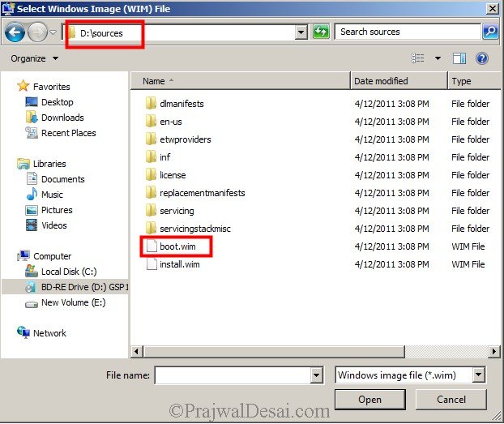The height and width of the screenshot is (424, 504).
Task: Open the view options dropdown arrow
Action: coord(438,58)
